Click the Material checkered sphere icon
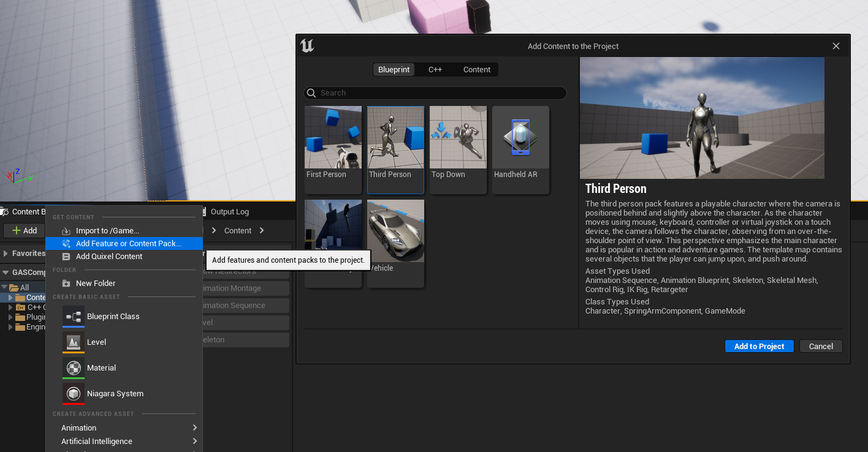 [x=74, y=367]
